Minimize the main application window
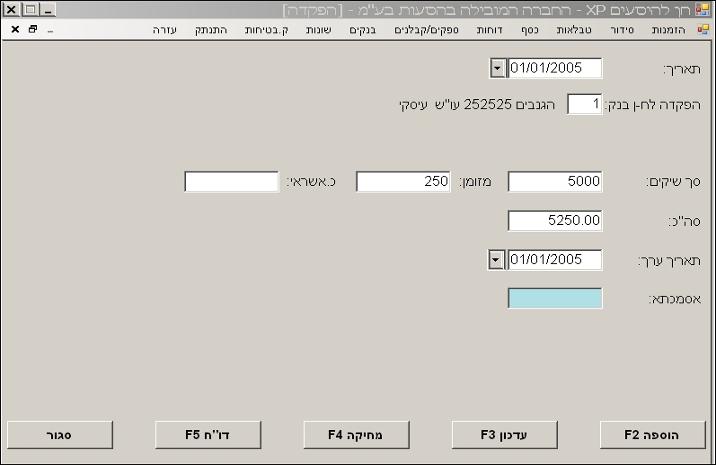The height and width of the screenshot is (465, 716). point(48,10)
